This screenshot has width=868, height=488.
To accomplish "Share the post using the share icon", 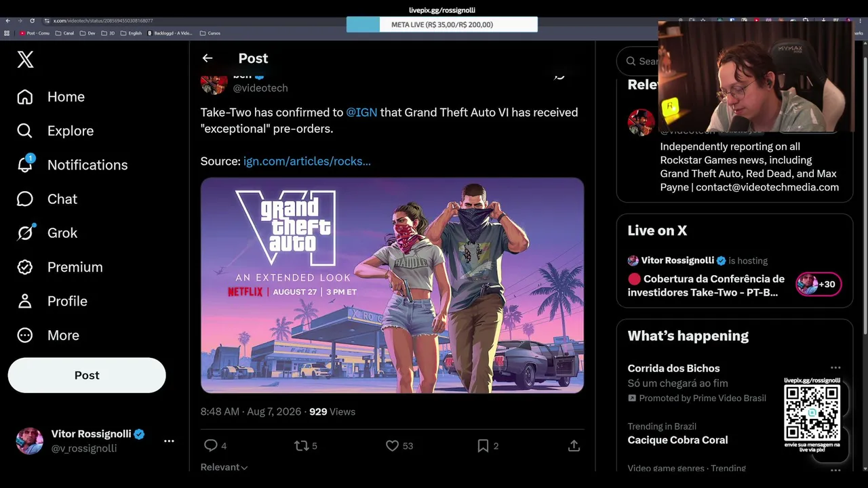I will coord(574,445).
